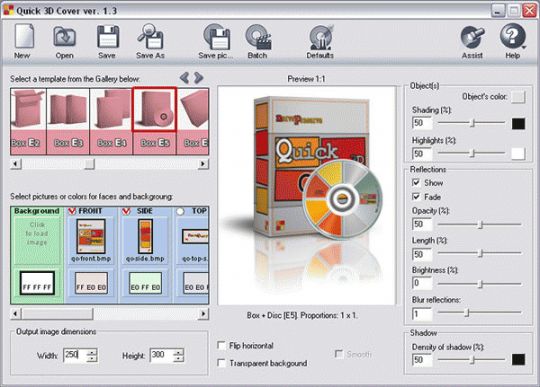
Task: Decrease Width with down stepper arrow
Action: (x=92, y=358)
